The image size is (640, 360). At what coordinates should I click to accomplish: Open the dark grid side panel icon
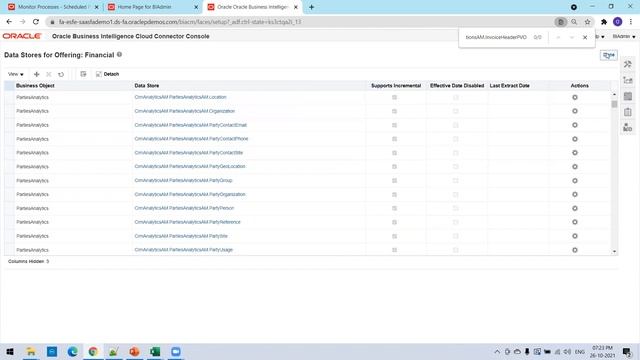tap(628, 96)
